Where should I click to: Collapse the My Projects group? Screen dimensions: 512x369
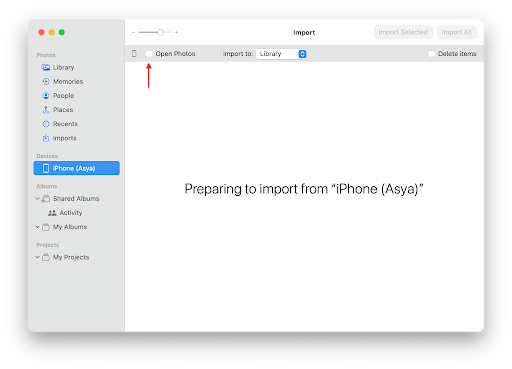[37, 257]
